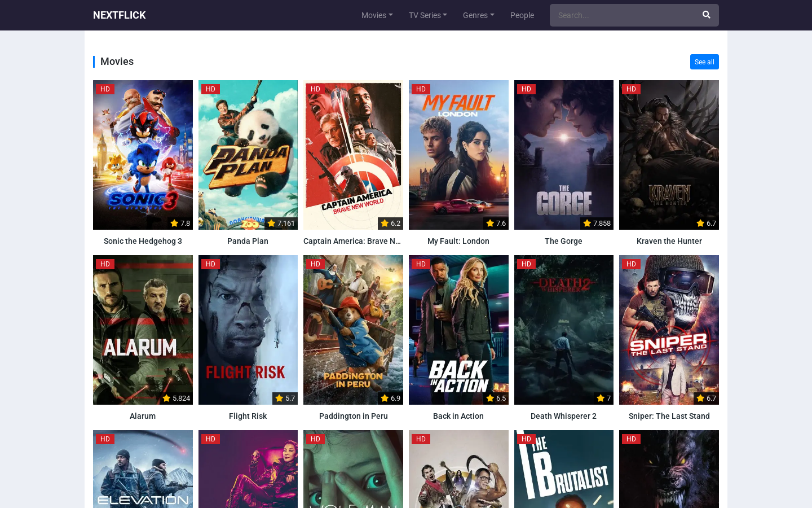Click the Back in Action poster
Viewport: 812px width, 508px height.
click(458, 330)
